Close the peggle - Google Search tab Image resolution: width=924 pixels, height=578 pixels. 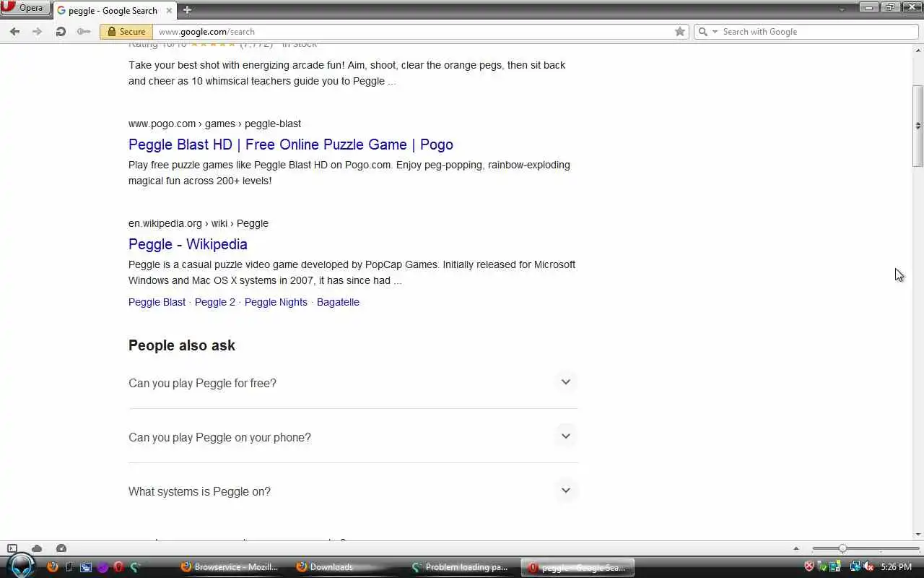(170, 11)
